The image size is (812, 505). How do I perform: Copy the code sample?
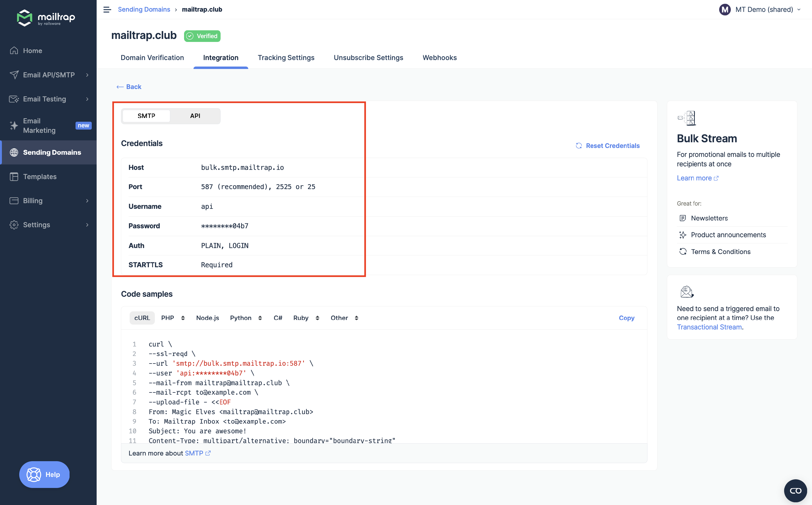click(x=626, y=318)
